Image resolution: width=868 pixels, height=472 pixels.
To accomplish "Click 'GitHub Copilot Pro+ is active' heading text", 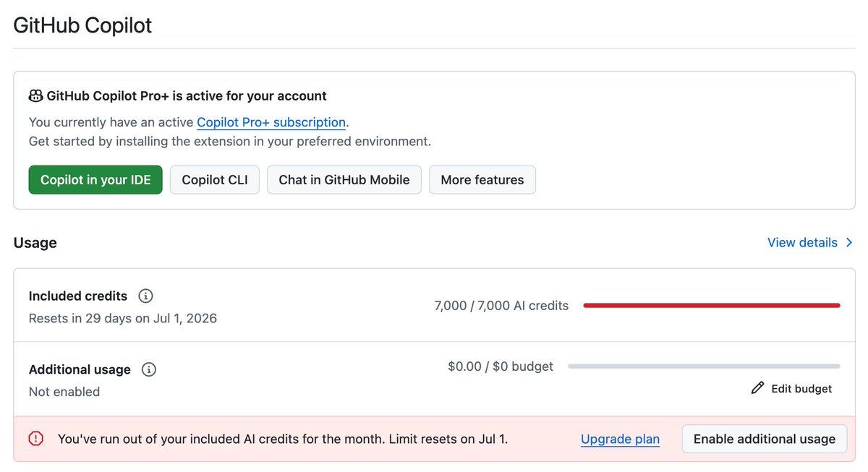I will 187,95.
